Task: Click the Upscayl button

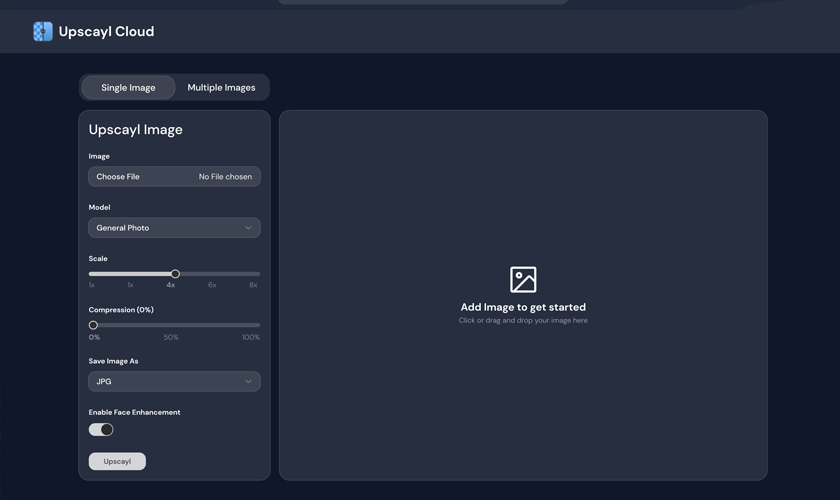Action: [x=117, y=461]
